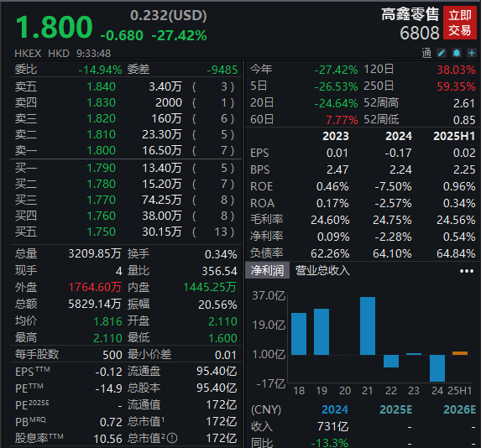Click the 120日 return 38.03%
The height and width of the screenshot is (448, 481).
tap(456, 70)
